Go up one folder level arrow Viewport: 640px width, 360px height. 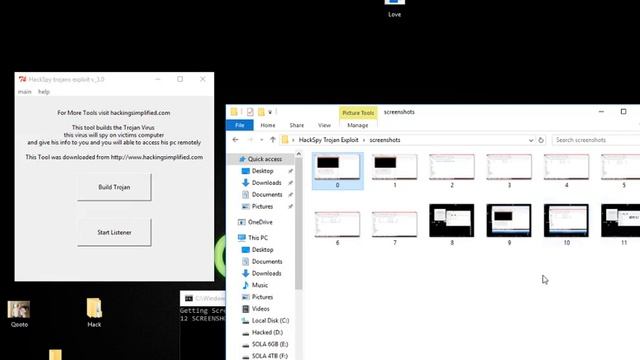tap(273, 140)
